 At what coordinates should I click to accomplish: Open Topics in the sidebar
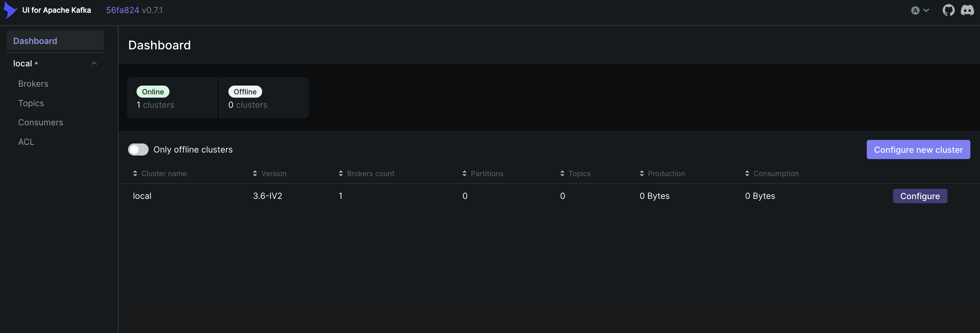31,103
